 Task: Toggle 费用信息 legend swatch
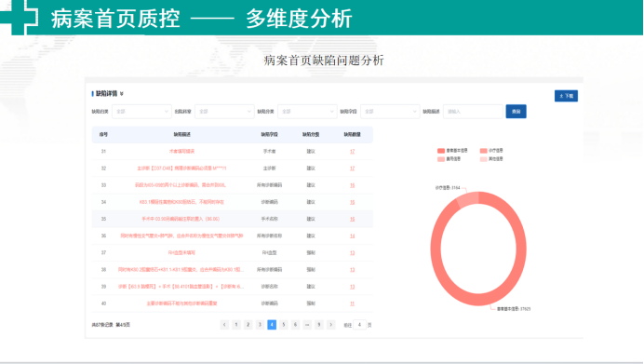coord(441,159)
